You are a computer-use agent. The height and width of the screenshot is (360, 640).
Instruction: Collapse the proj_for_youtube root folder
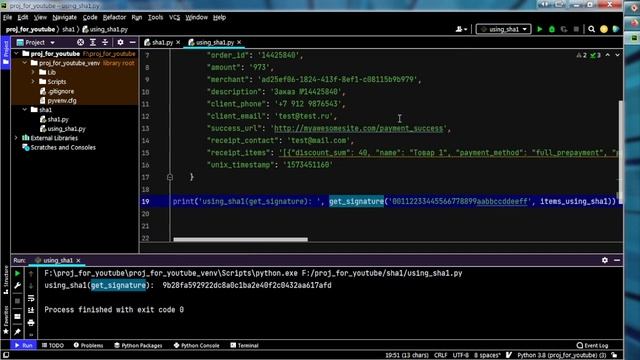16,53
